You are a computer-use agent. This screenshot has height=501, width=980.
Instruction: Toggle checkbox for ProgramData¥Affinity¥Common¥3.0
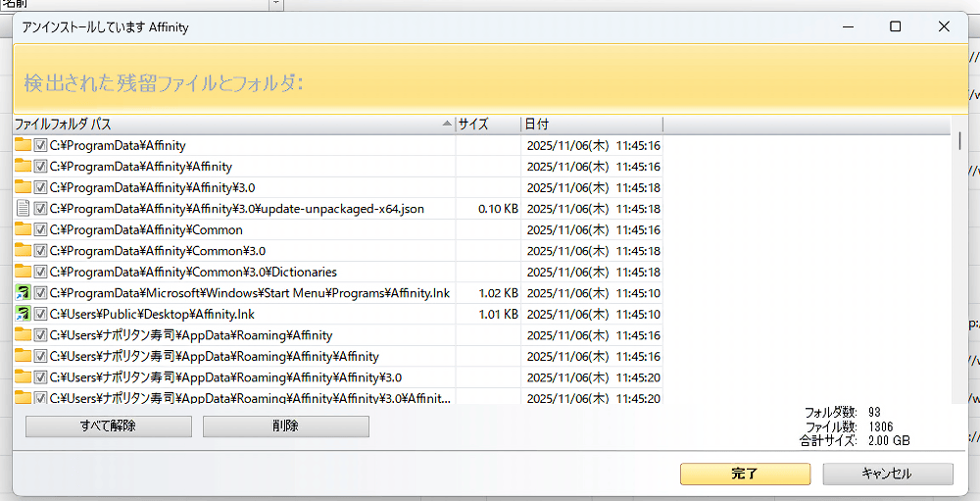tap(41, 251)
